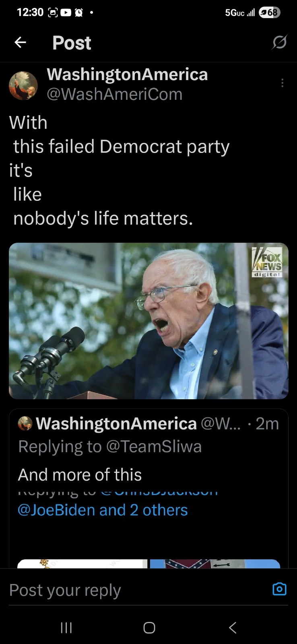Tap WashingtonAmerica's profile avatar
The image size is (297, 644).
[23, 85]
